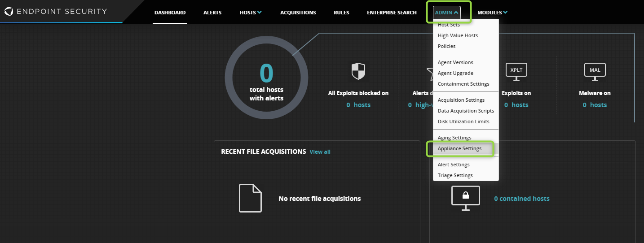Open the ALERTS tab
Image resolution: width=644 pixels, height=243 pixels.
[x=212, y=13]
